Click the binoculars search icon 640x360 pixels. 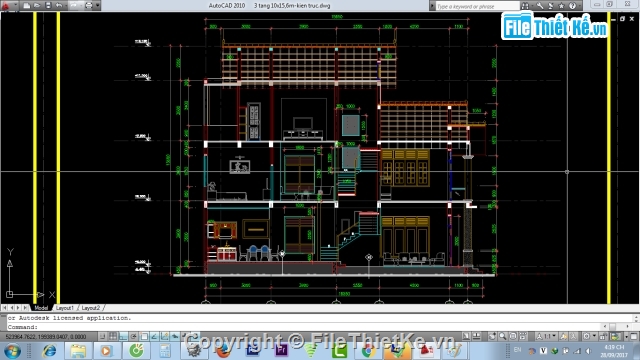525,6
